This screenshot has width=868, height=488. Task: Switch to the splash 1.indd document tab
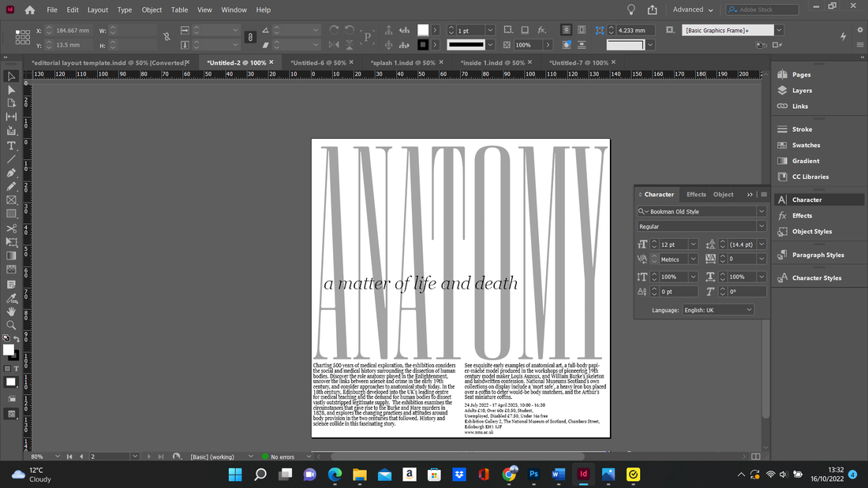403,62
